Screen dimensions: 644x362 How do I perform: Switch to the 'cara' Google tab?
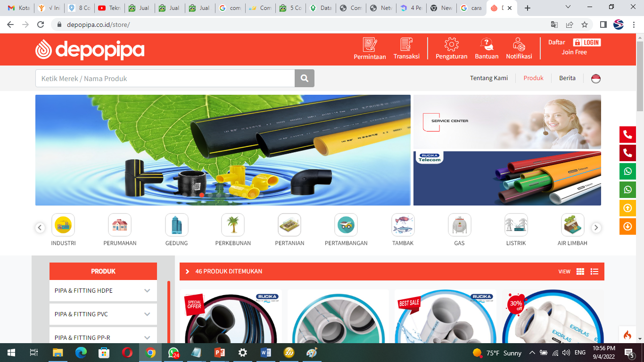click(471, 8)
